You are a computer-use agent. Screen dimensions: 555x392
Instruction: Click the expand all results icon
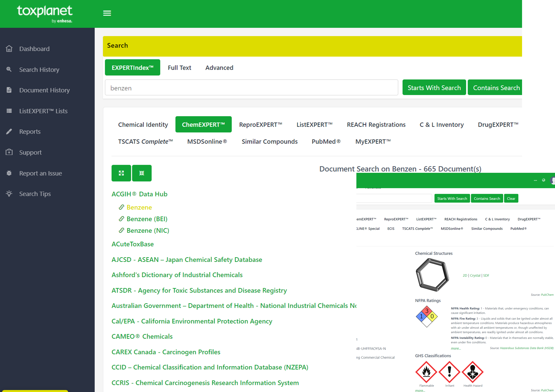point(121,173)
